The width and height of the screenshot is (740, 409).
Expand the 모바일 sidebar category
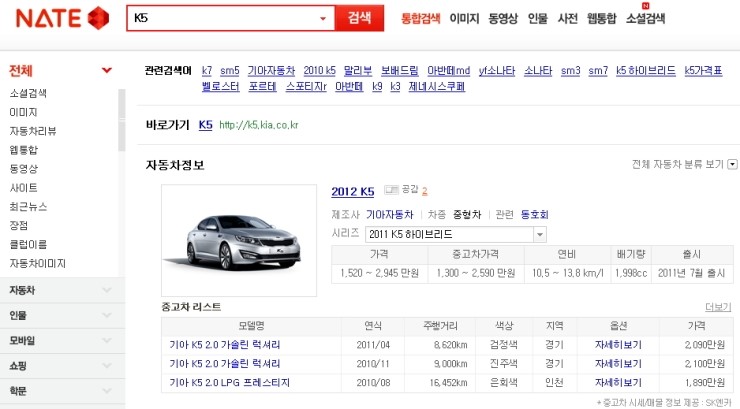pos(62,341)
